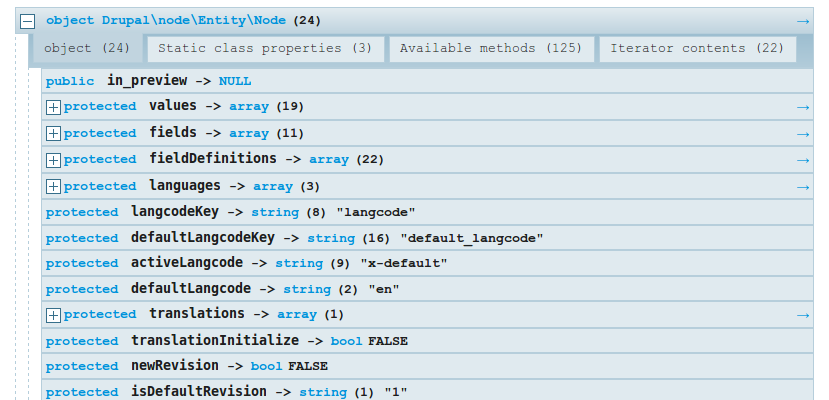The image size is (829, 400).
Task: Click the "langcode" string value
Action: [376, 212]
